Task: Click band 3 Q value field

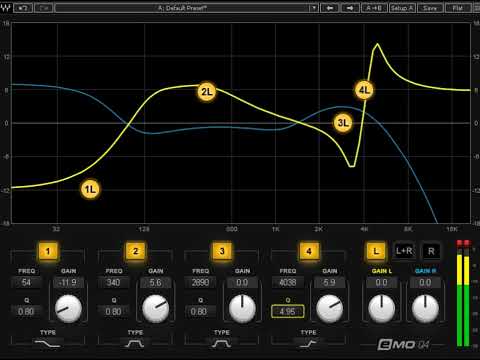Action: (x=200, y=312)
